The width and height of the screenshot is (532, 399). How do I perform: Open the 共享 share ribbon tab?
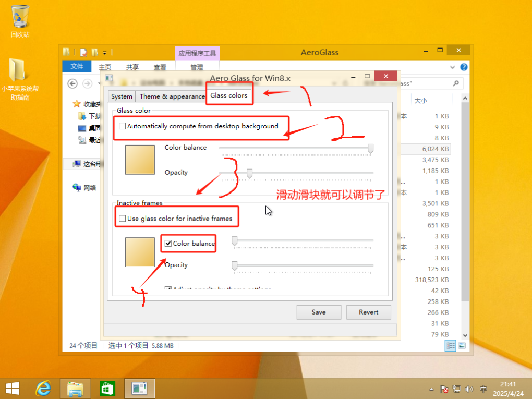click(x=132, y=67)
